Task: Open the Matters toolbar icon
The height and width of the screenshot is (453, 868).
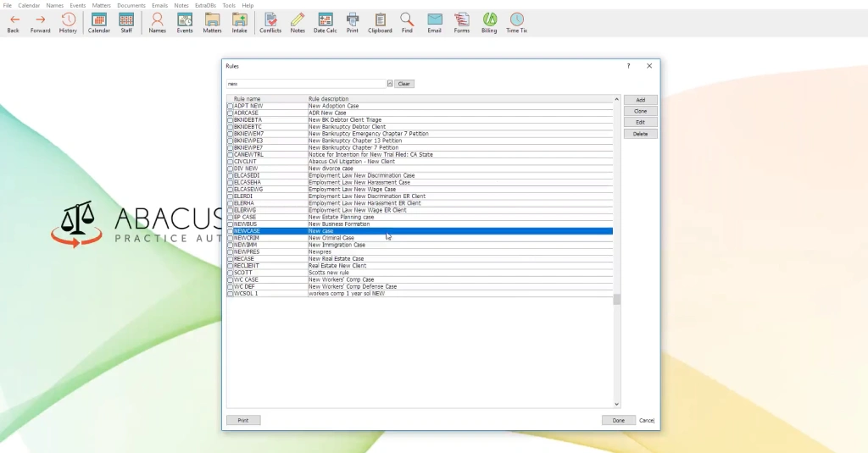Action: (212, 23)
